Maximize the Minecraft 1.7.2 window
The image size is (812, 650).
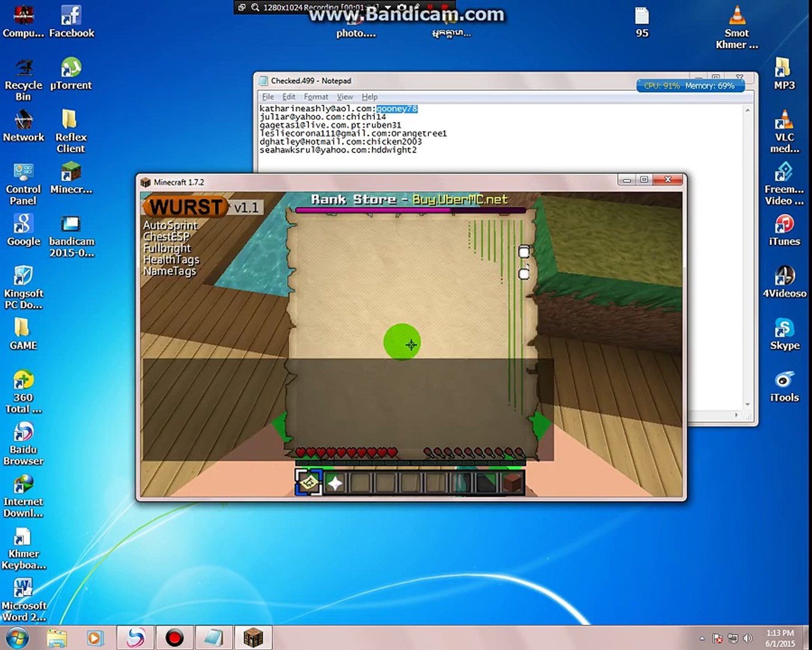click(x=644, y=180)
